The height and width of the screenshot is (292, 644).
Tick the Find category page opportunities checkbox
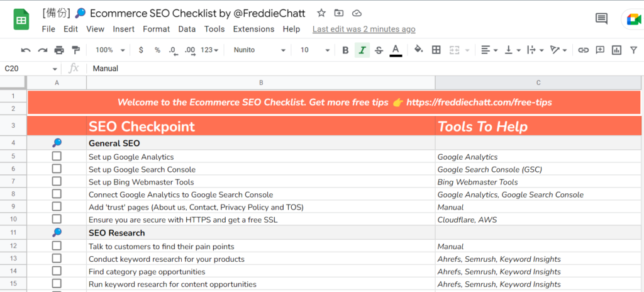[57, 271]
